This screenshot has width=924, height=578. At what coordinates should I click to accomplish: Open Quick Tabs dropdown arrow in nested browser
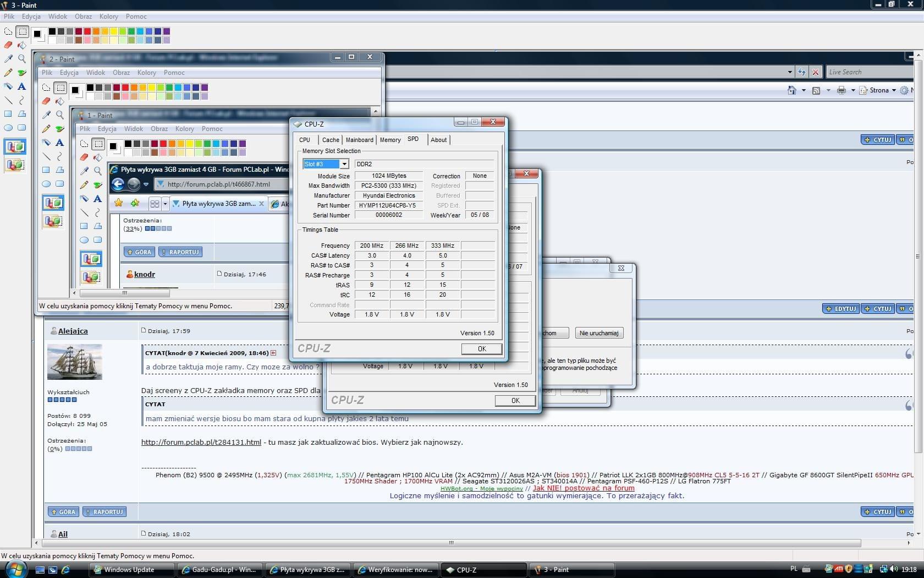click(x=164, y=204)
